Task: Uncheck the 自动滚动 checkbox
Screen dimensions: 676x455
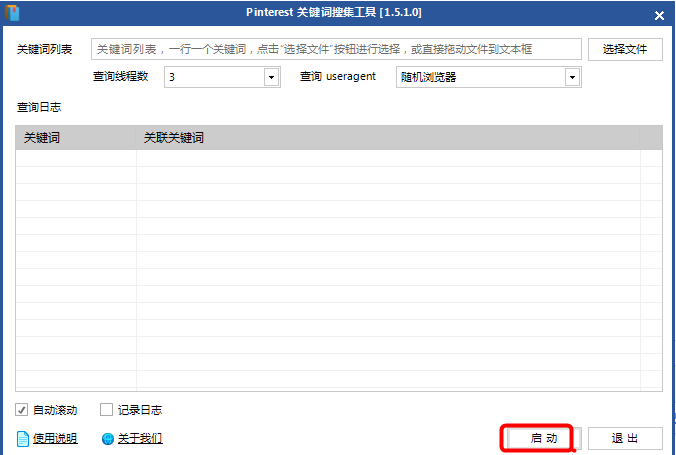Action: [22, 409]
